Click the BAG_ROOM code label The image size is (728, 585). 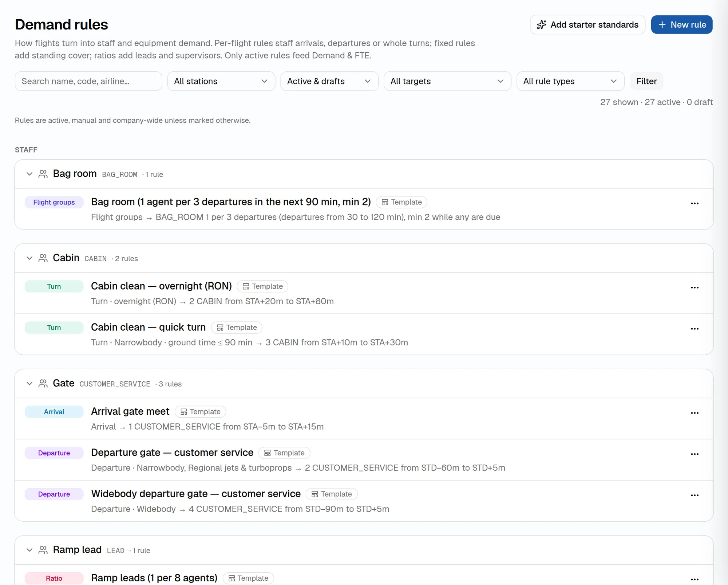click(120, 175)
